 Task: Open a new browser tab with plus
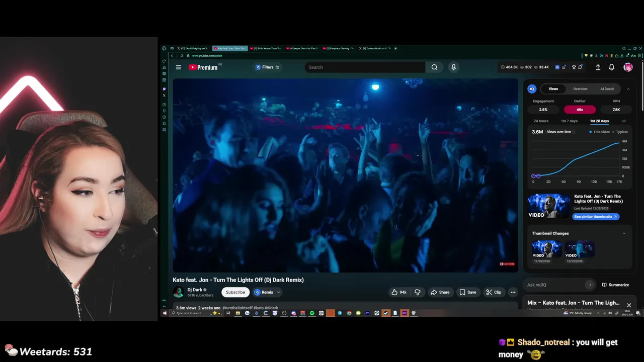[x=395, y=48]
